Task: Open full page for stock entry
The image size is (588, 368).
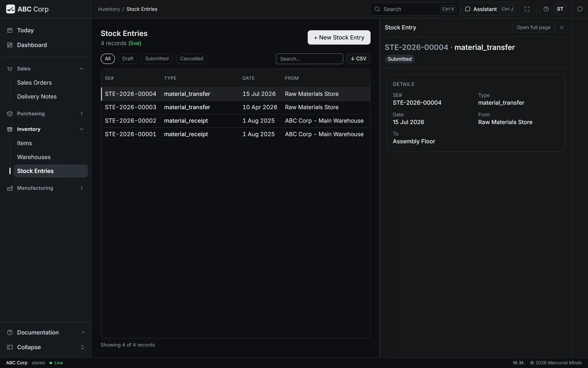Action: point(533,28)
